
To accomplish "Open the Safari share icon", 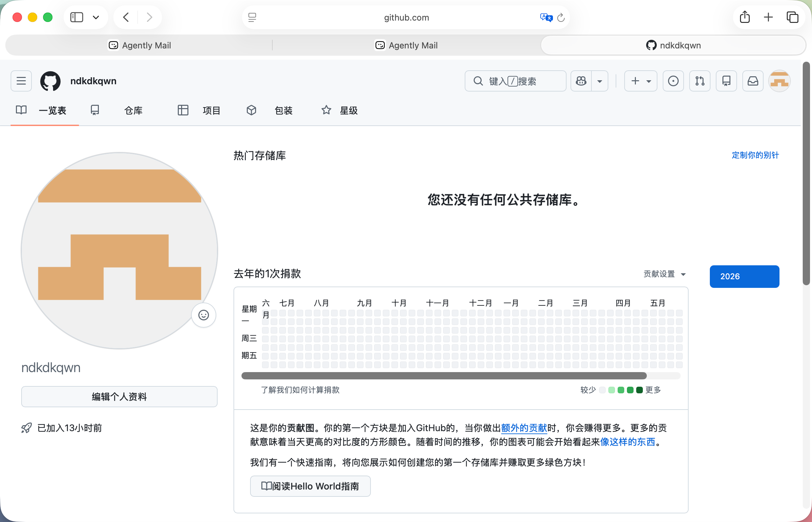I will [745, 17].
